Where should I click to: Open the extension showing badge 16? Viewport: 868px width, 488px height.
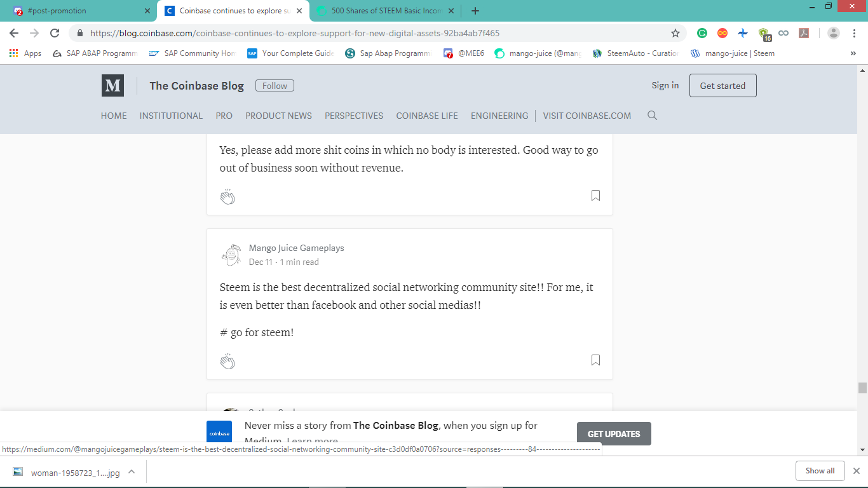point(764,34)
